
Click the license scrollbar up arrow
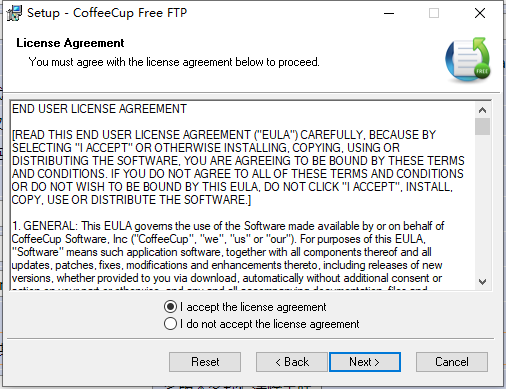[x=482, y=110]
